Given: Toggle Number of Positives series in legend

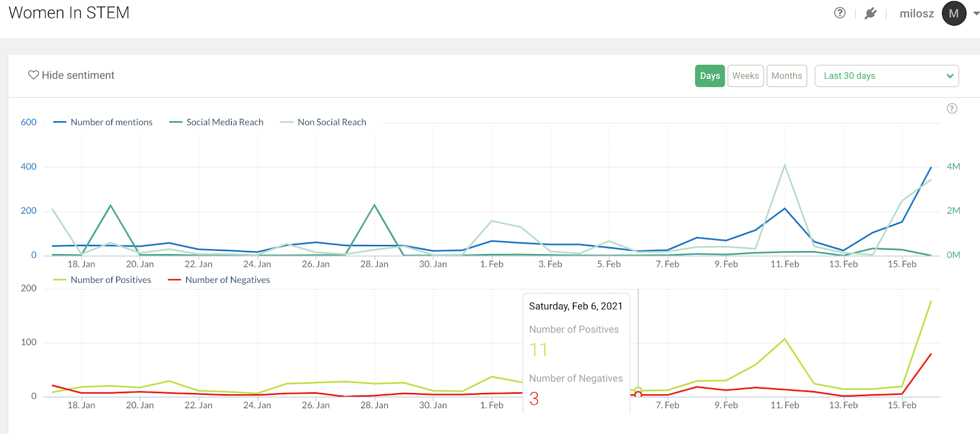Looking at the screenshot, I should click(x=102, y=280).
